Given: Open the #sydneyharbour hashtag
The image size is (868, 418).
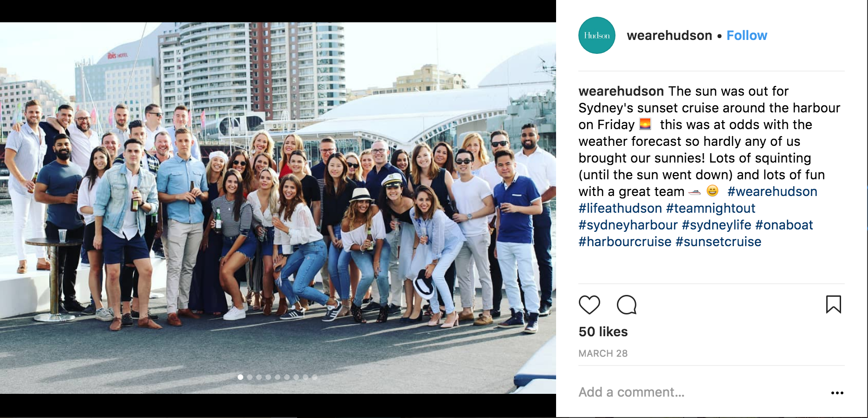Looking at the screenshot, I should click(x=628, y=225).
